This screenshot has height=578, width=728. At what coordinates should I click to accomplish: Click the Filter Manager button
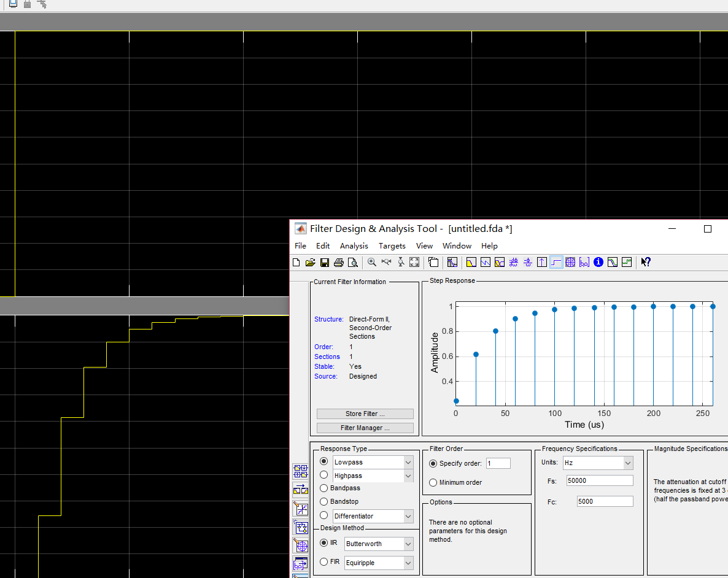coord(365,428)
